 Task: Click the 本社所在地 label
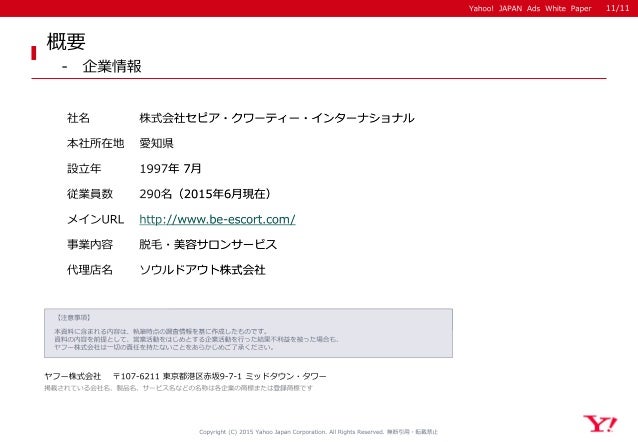click(95, 143)
